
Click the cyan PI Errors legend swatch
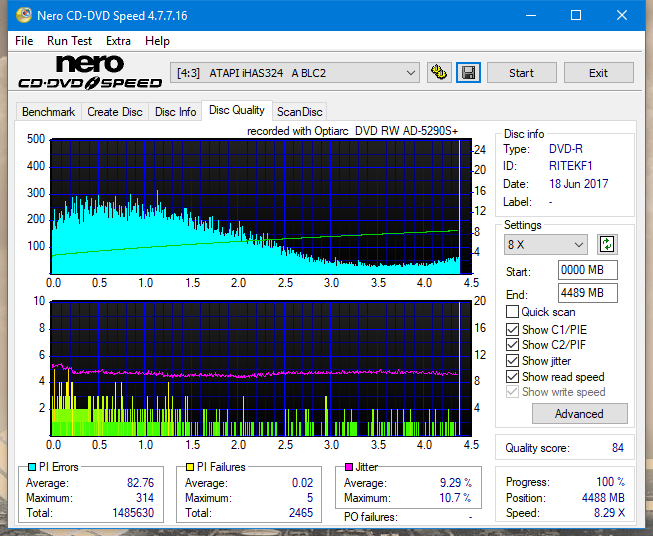tap(32, 467)
